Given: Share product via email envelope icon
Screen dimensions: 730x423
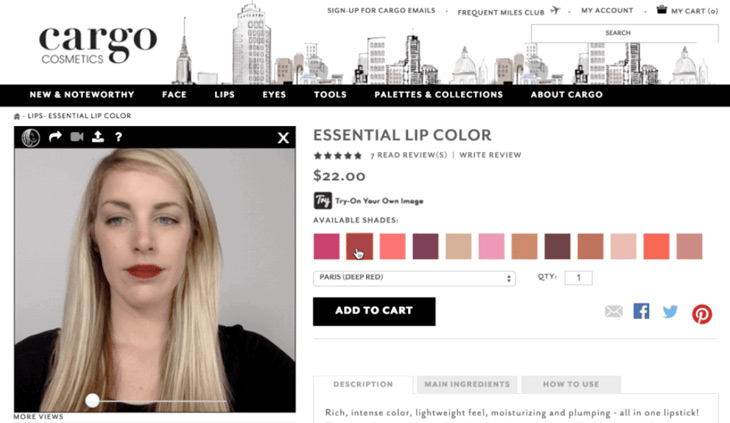Looking at the screenshot, I should [614, 311].
